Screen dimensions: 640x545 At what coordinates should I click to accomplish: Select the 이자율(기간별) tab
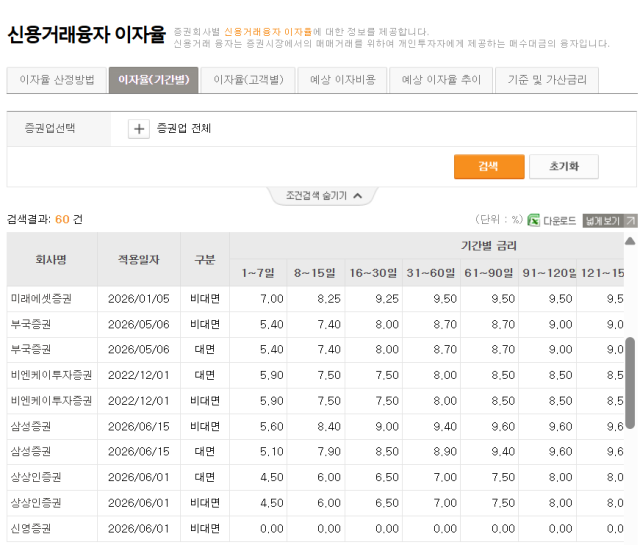tap(153, 80)
